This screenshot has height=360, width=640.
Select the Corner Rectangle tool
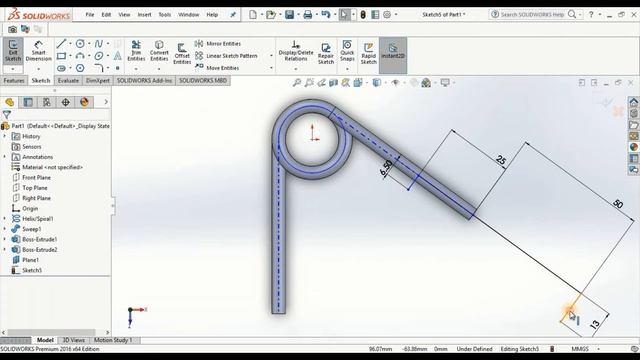click(x=61, y=56)
